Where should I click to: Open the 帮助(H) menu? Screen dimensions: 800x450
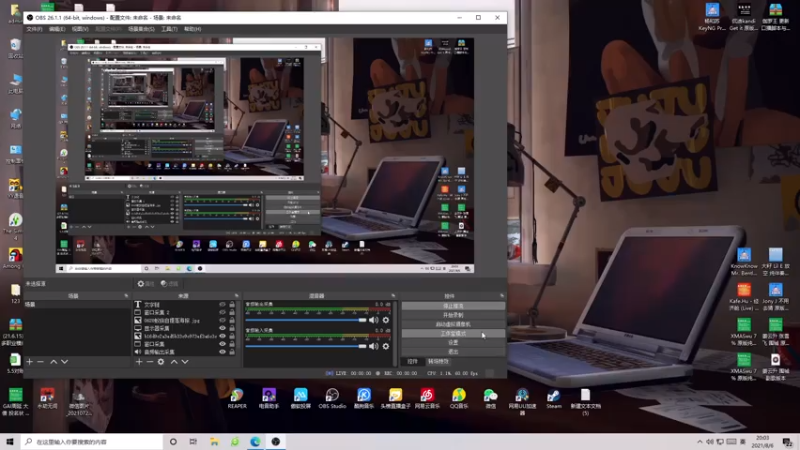coord(192,29)
